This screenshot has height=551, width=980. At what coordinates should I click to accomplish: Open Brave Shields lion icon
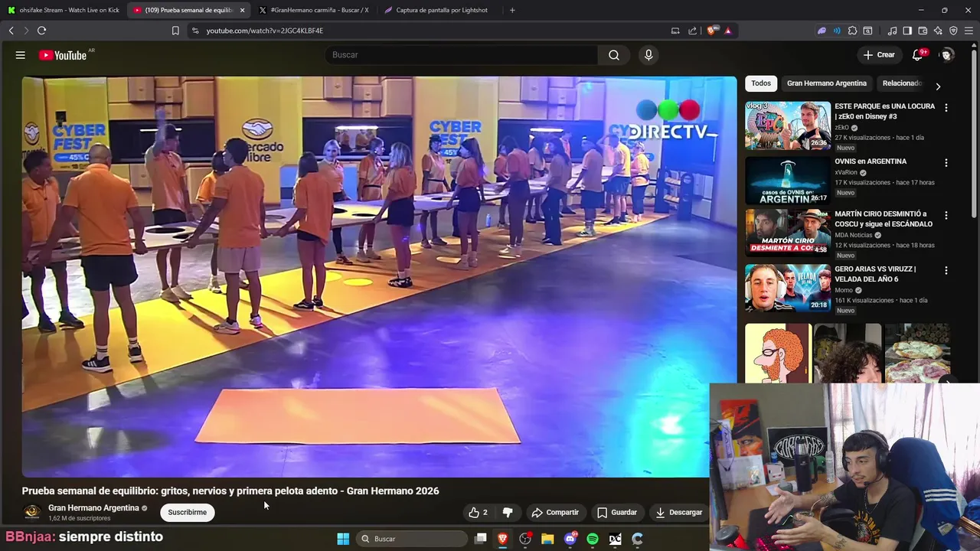coord(711,31)
